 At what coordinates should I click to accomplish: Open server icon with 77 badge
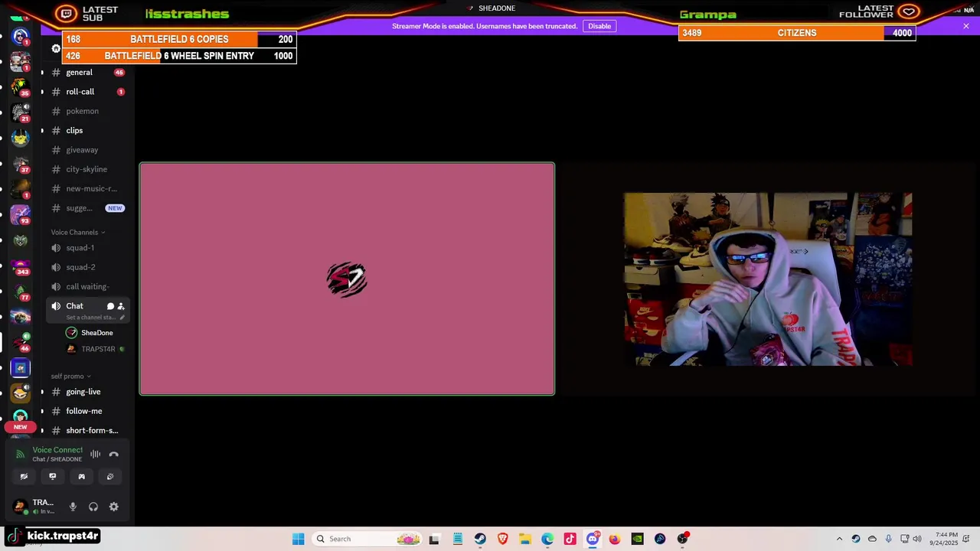tap(21, 292)
